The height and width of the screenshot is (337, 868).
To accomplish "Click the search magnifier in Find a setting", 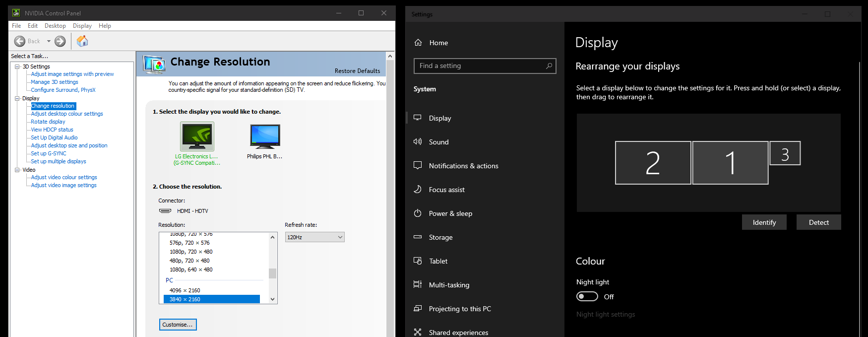I will click(x=549, y=66).
